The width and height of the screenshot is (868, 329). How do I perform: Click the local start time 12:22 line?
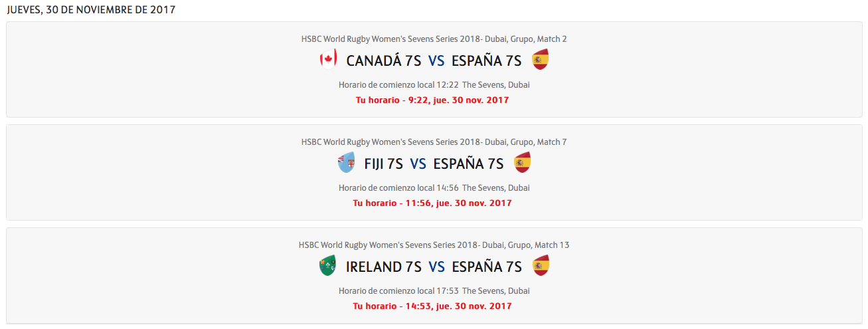click(x=398, y=85)
